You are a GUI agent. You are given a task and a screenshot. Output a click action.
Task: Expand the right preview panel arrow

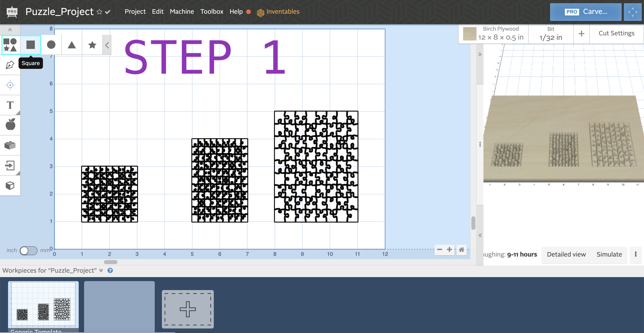pos(480,54)
